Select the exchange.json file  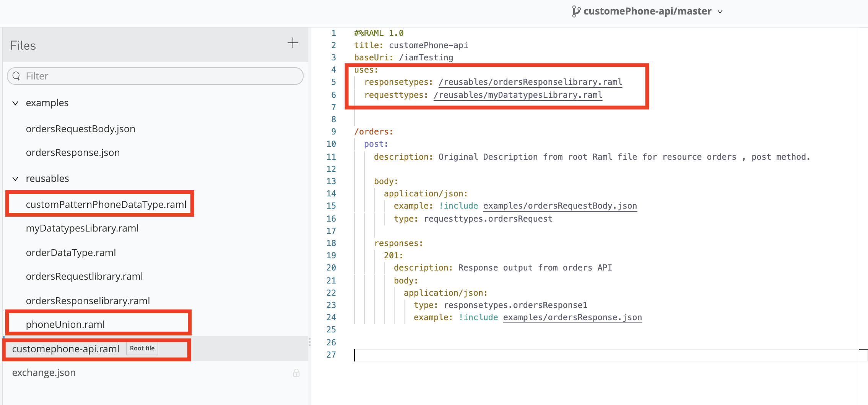point(44,373)
